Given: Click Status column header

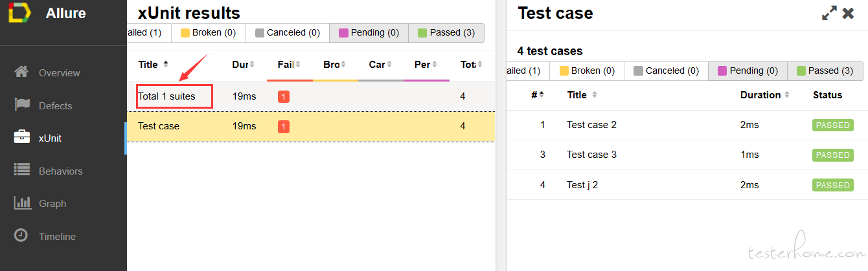Looking at the screenshot, I should tap(828, 94).
